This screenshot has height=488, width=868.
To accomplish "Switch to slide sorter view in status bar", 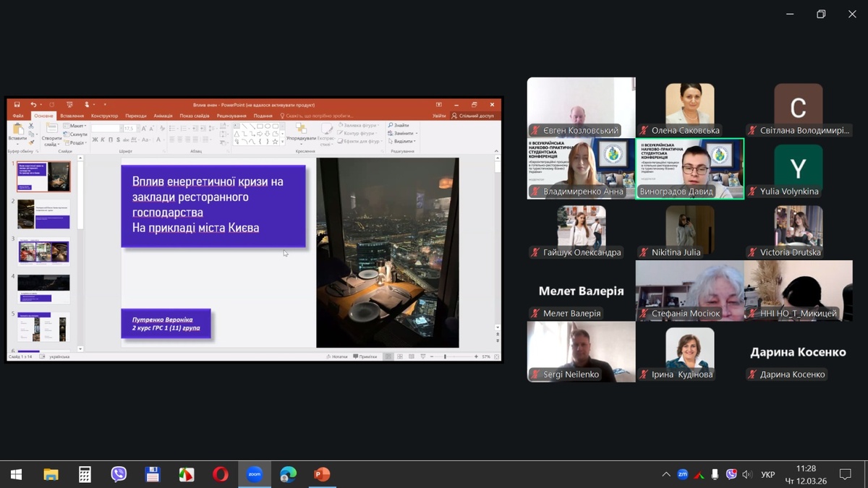I will click(400, 356).
